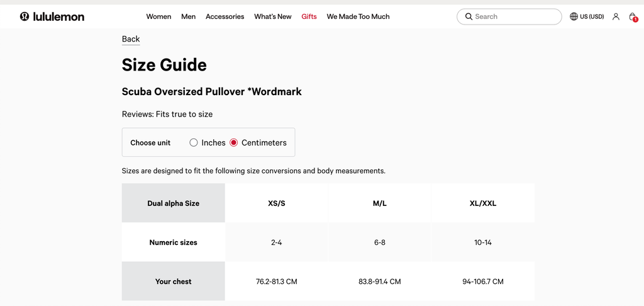Open the user account icon

[616, 16]
